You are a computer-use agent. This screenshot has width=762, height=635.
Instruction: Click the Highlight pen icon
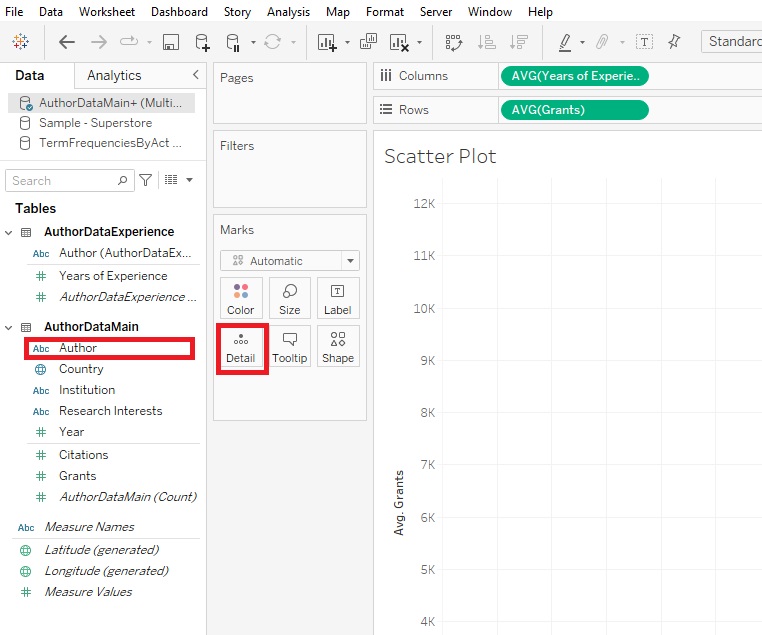pyautogui.click(x=565, y=42)
